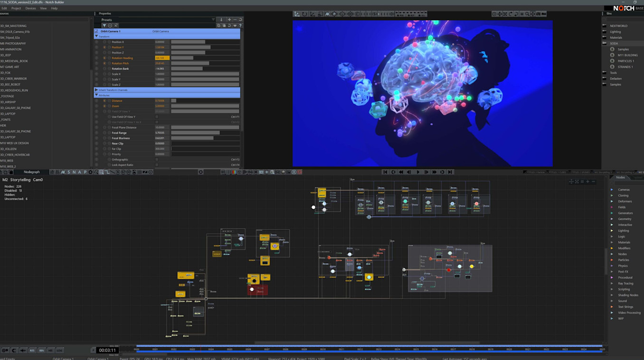Click the Rotation Heading value field
Viewport: 644px width, 360px height.
click(x=161, y=58)
